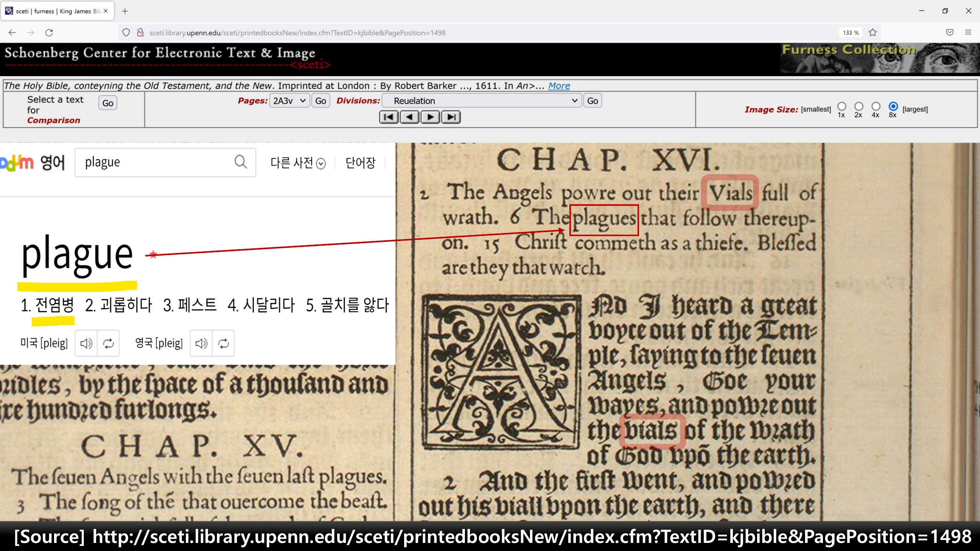Jump to the last page of the book
This screenshot has height=551, width=980.
click(451, 117)
